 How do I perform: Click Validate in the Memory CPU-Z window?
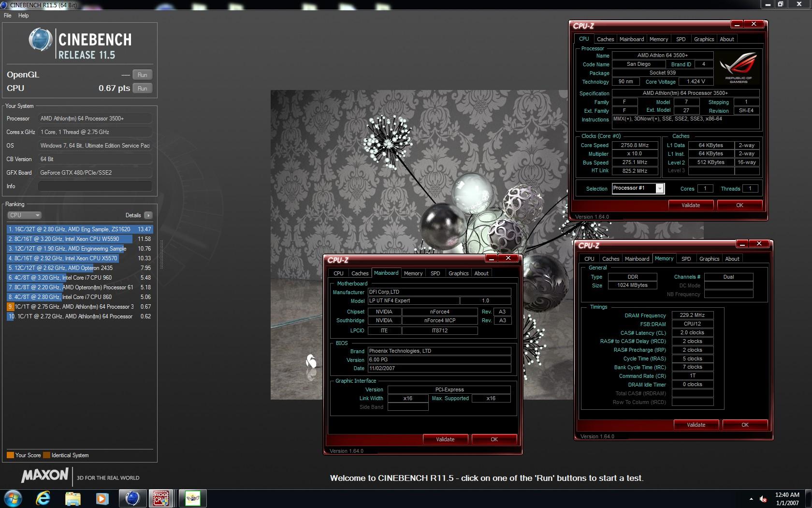tap(696, 425)
